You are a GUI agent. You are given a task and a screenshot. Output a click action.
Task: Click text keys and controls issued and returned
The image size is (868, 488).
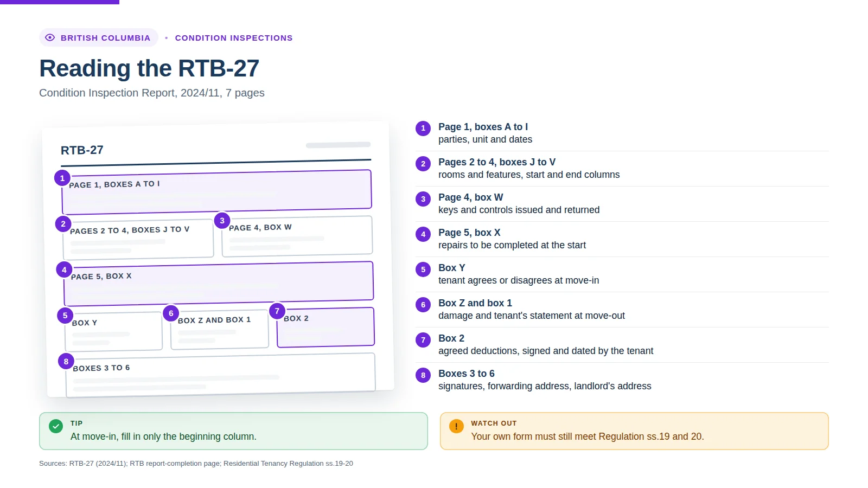click(x=519, y=210)
